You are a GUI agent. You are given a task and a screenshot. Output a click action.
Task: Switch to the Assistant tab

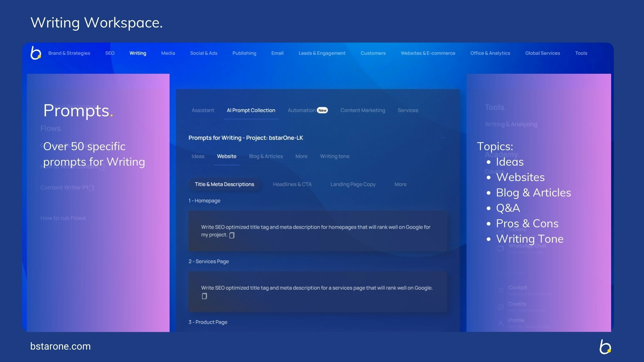(203, 110)
